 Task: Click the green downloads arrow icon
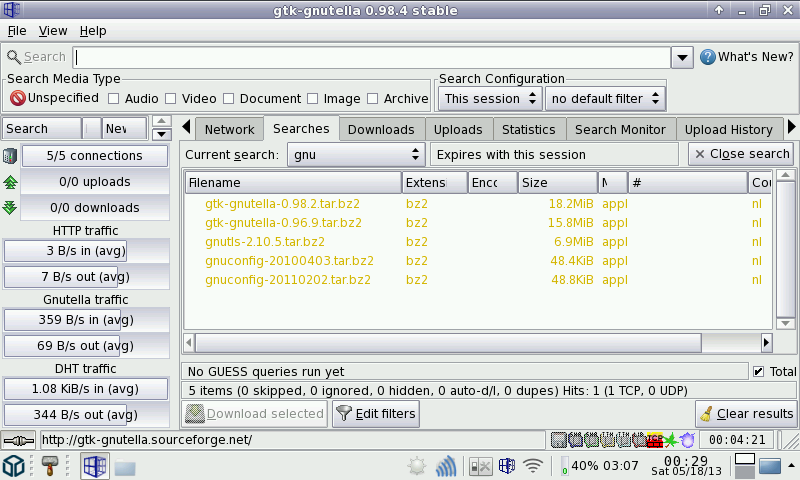[x=10, y=208]
